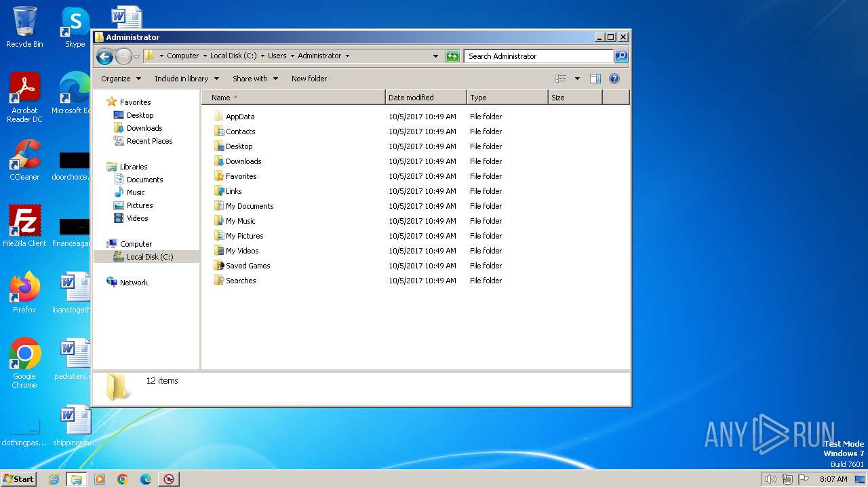This screenshot has width=868, height=488.
Task: Focus the Search Administrator field
Action: (x=539, y=56)
